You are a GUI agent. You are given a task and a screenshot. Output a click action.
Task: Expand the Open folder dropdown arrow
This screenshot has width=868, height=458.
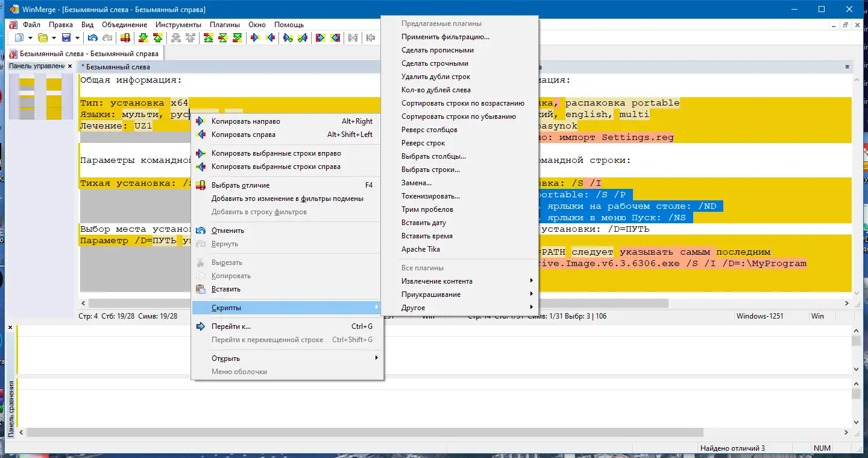[x=54, y=38]
